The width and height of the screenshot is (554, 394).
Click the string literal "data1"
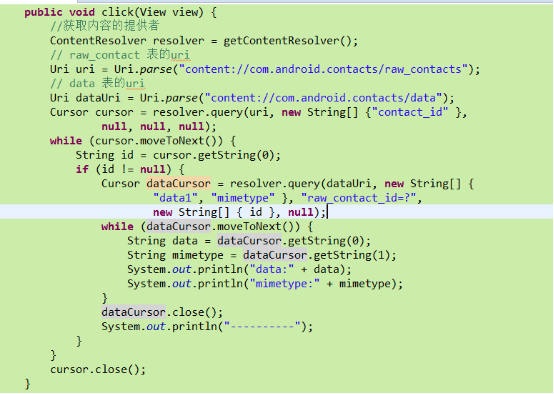click(x=175, y=198)
